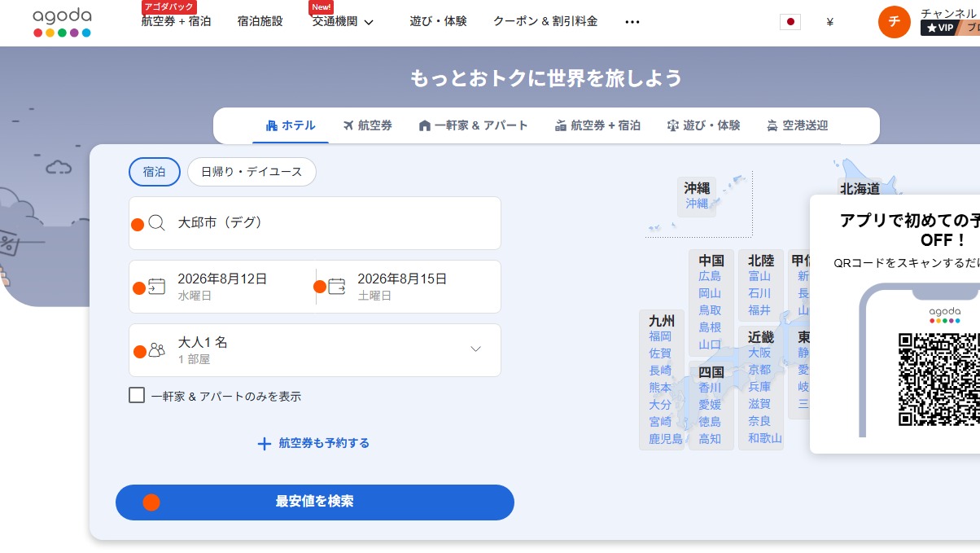This screenshot has width=980, height=553.
Task: Select 富山 in the 北陸 region
Action: (759, 276)
